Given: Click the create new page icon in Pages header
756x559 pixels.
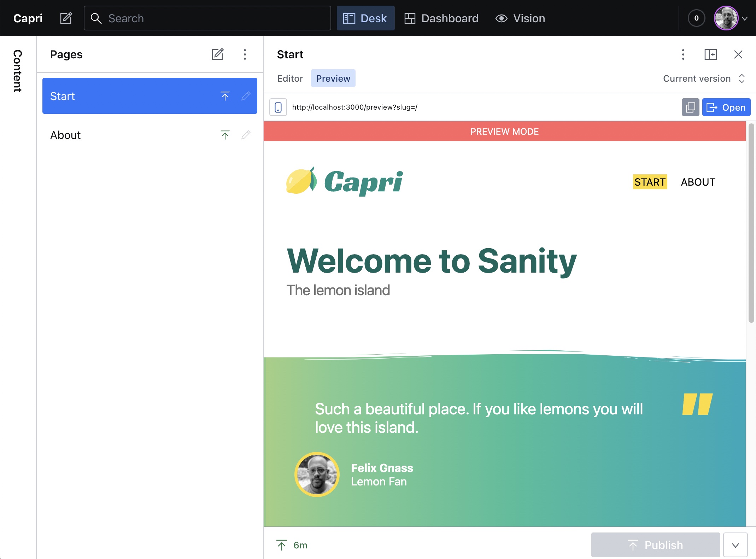Looking at the screenshot, I should [217, 54].
